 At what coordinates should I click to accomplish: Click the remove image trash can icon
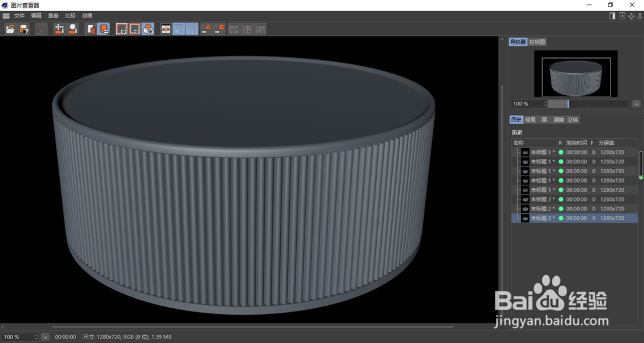(90, 29)
